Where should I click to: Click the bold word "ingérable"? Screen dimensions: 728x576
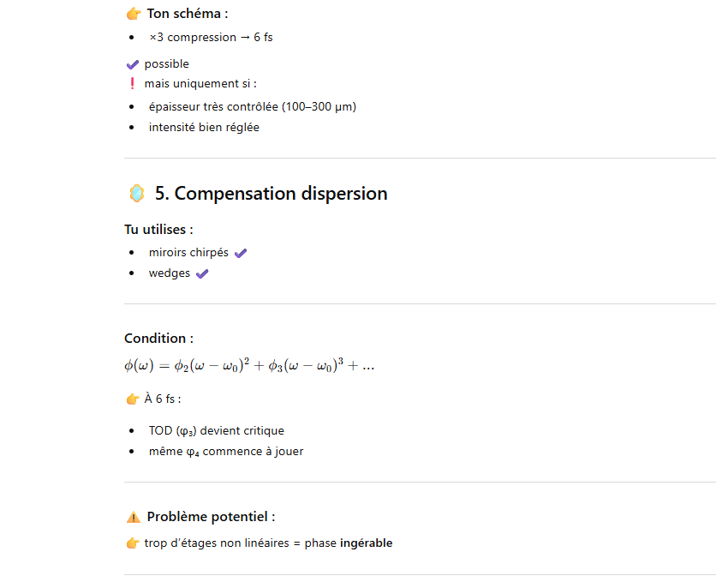366,543
